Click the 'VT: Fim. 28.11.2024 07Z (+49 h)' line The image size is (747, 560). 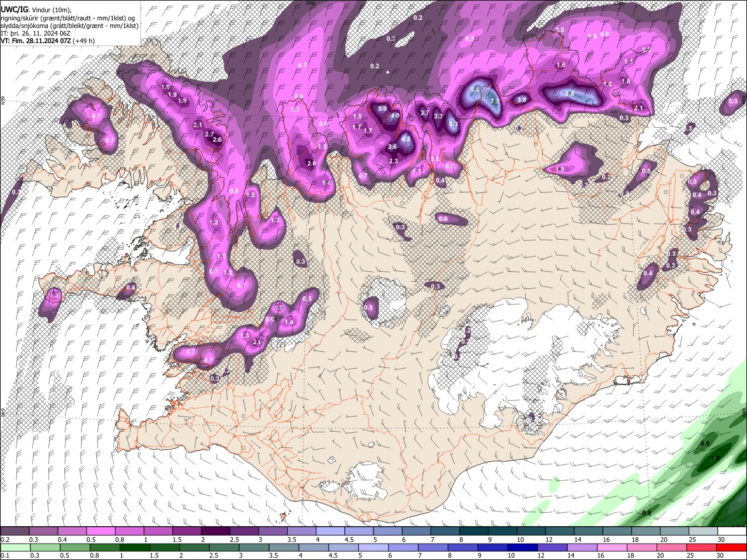click(48, 41)
